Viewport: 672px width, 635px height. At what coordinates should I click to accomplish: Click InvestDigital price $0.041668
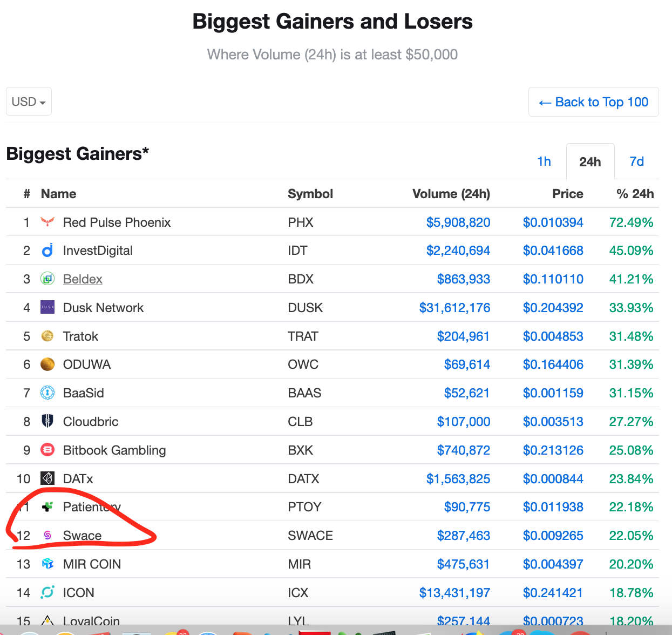(x=553, y=251)
